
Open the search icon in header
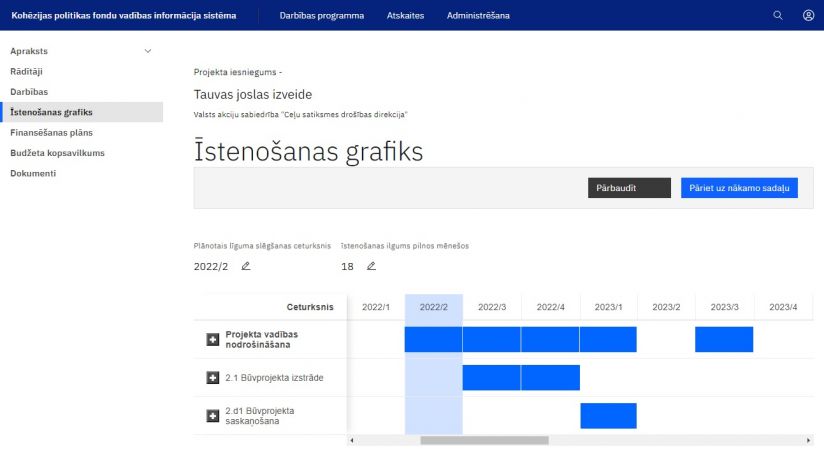pyautogui.click(x=778, y=15)
